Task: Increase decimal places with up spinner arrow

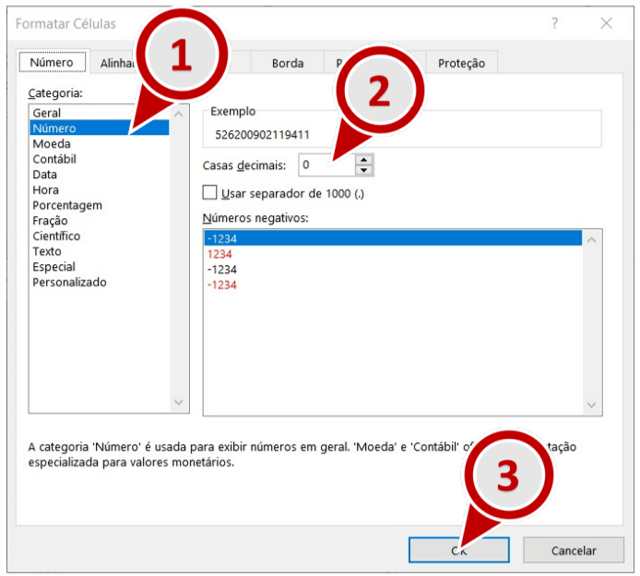Action: (x=365, y=160)
